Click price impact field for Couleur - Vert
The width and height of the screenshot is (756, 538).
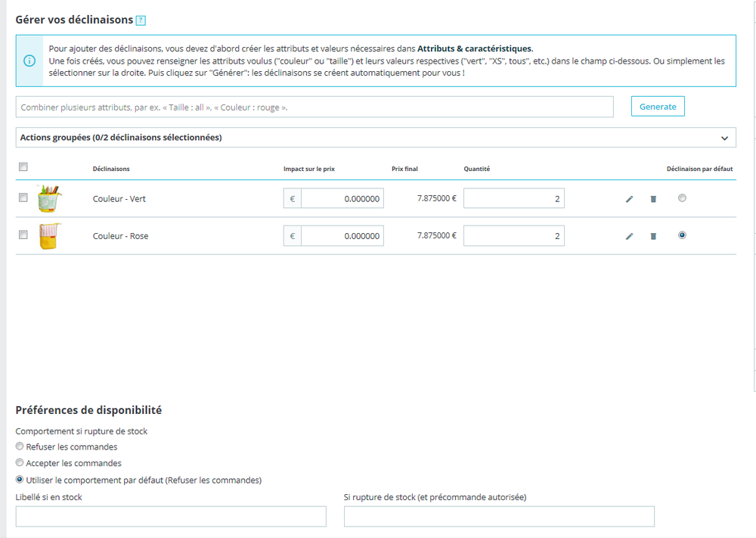click(342, 198)
